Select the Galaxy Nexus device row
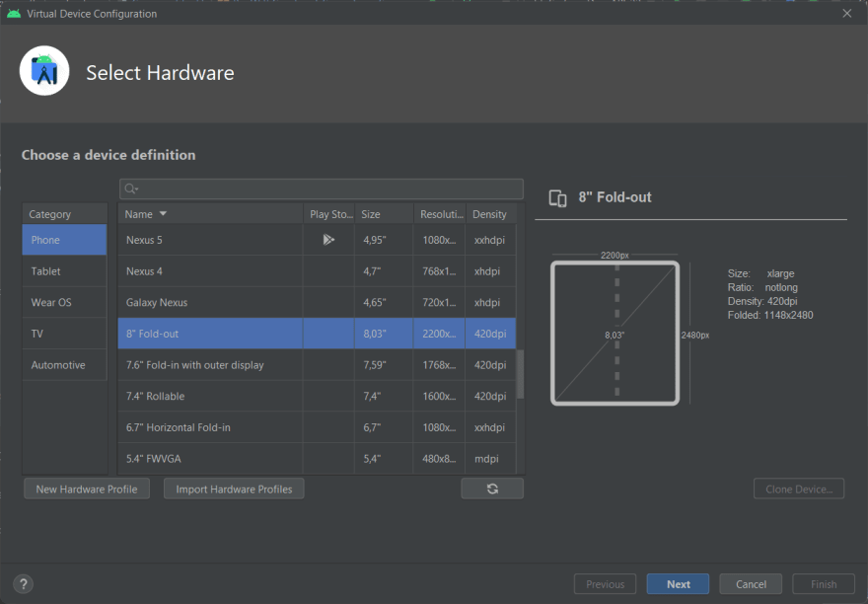The width and height of the screenshot is (868, 604). coord(317,303)
